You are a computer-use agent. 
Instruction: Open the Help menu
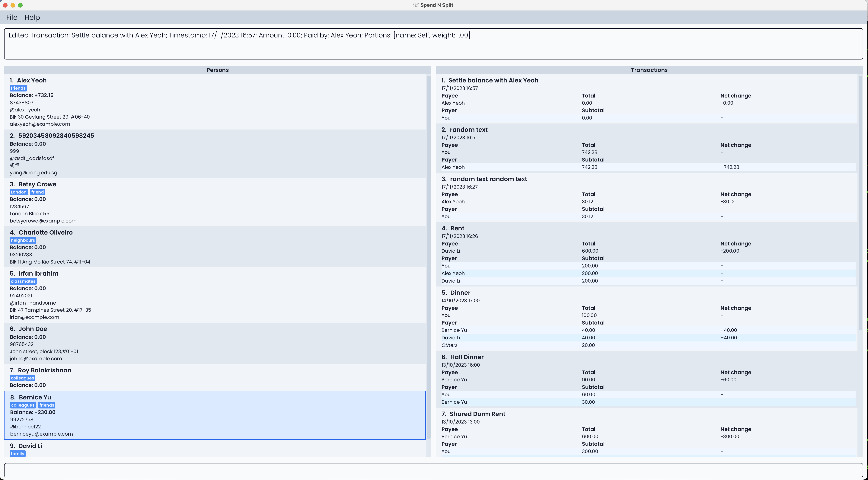click(x=32, y=17)
